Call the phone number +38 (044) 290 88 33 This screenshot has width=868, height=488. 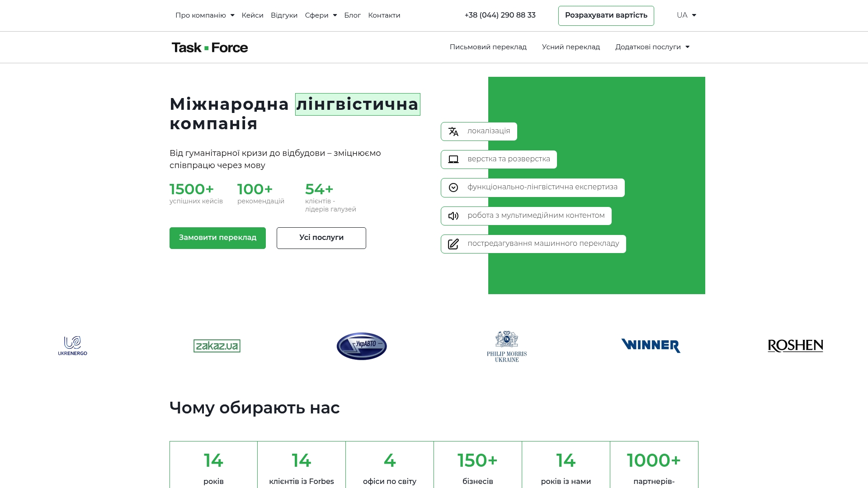(500, 15)
